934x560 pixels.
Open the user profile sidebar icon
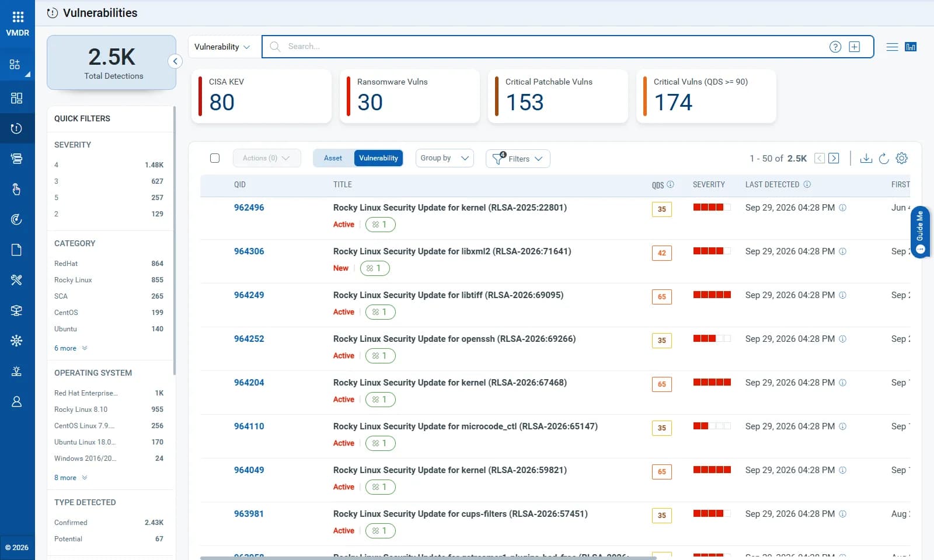click(x=16, y=401)
